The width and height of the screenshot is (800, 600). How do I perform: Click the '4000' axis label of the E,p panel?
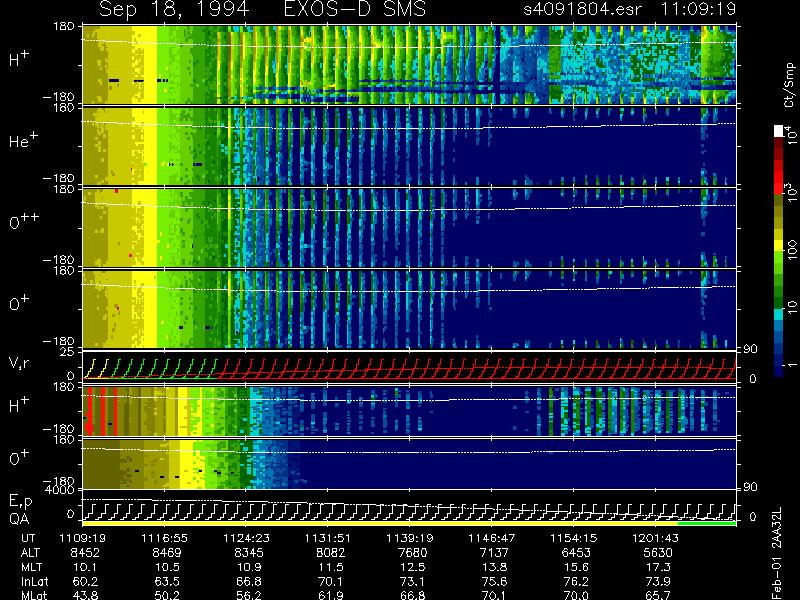pos(60,490)
